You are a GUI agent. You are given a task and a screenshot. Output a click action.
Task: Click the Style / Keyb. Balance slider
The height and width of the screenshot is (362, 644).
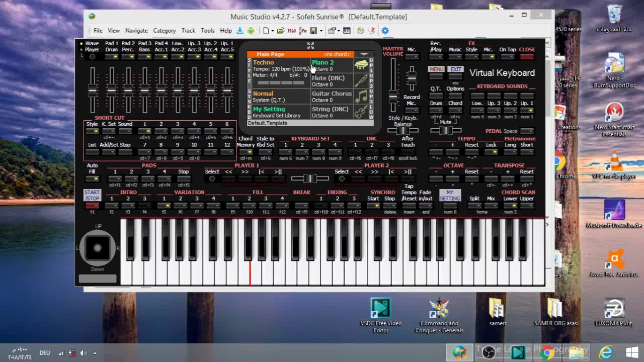[x=403, y=131]
